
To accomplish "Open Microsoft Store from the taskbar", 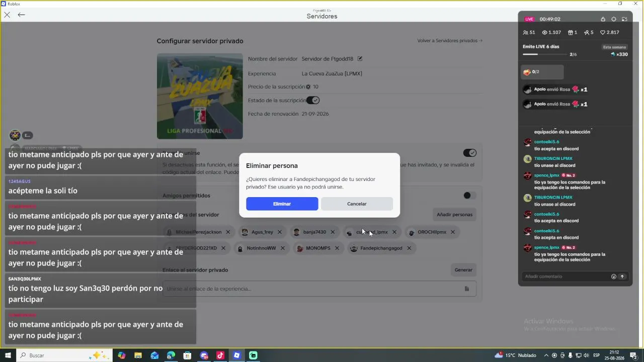I will [x=187, y=355].
